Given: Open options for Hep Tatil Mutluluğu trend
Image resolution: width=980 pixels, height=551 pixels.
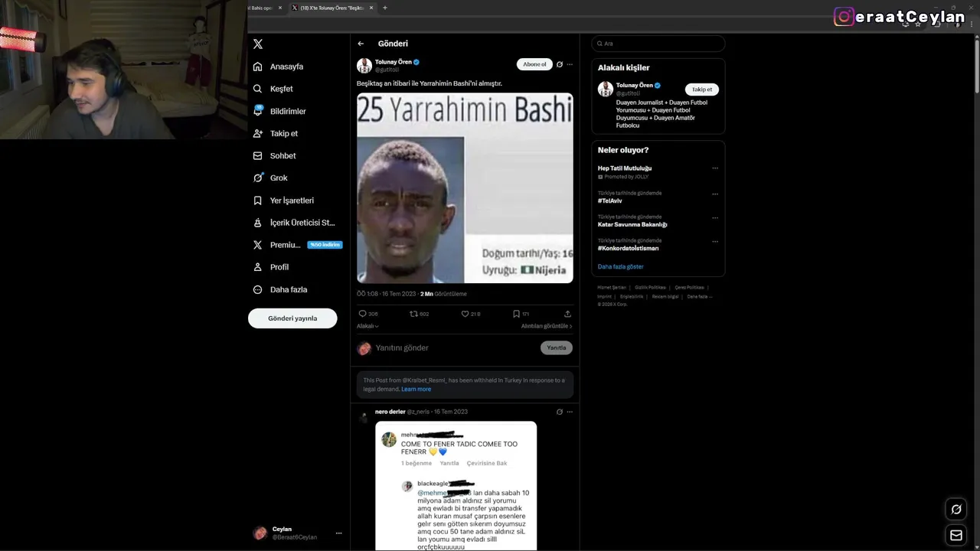Looking at the screenshot, I should pyautogui.click(x=715, y=168).
